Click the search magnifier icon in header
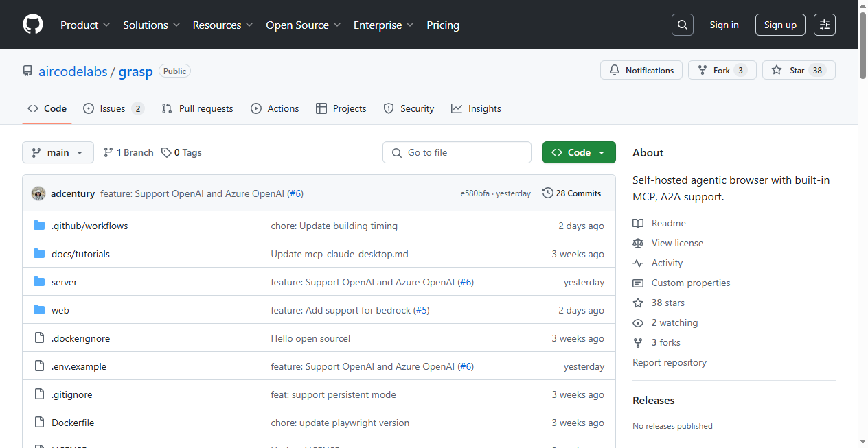This screenshot has height=448, width=868. point(683,25)
